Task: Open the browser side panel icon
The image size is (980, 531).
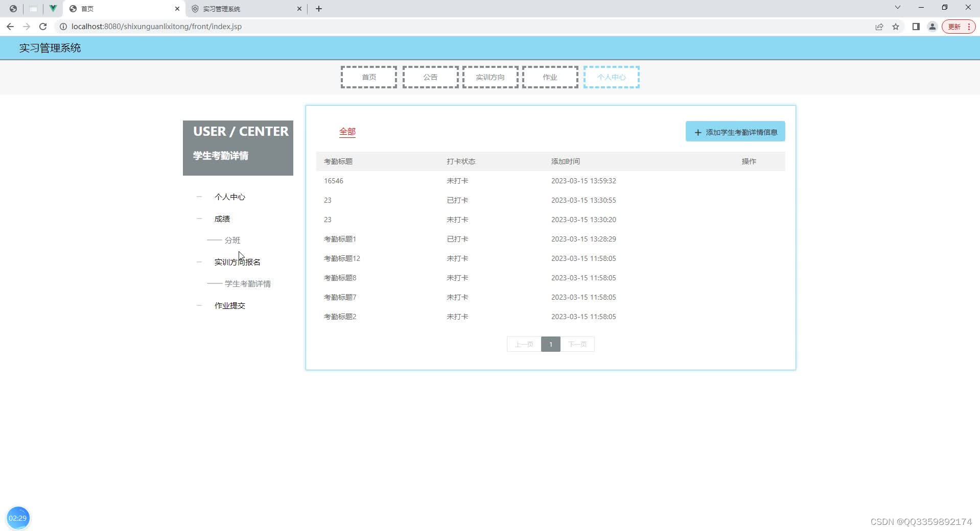Action: 916,27
